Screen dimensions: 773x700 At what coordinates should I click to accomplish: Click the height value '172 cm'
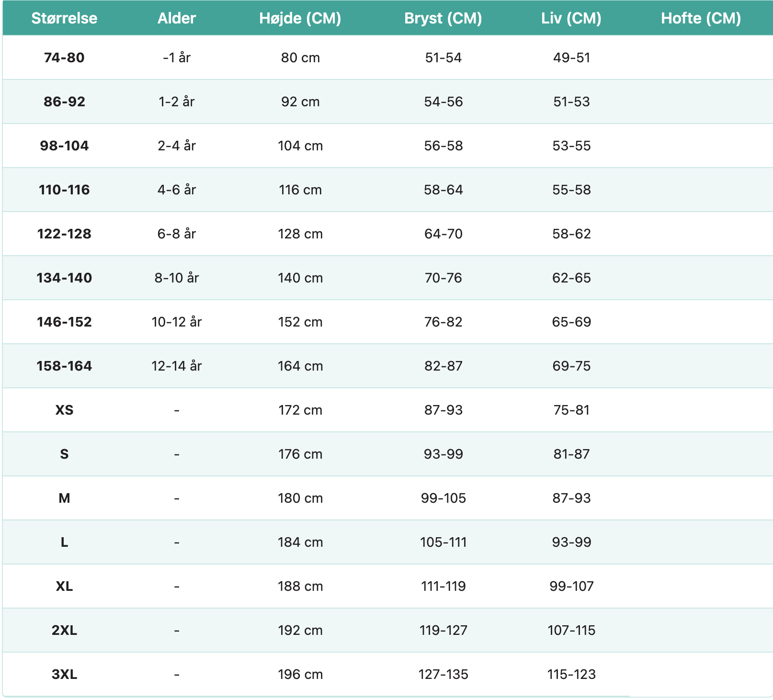[x=300, y=410]
